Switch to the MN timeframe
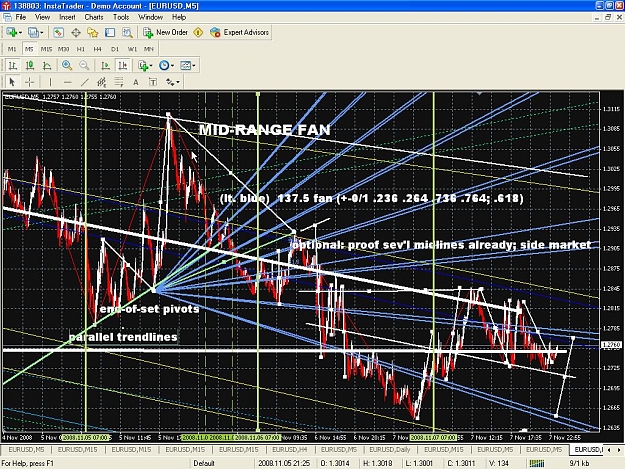The width and height of the screenshot is (625, 469). (149, 49)
